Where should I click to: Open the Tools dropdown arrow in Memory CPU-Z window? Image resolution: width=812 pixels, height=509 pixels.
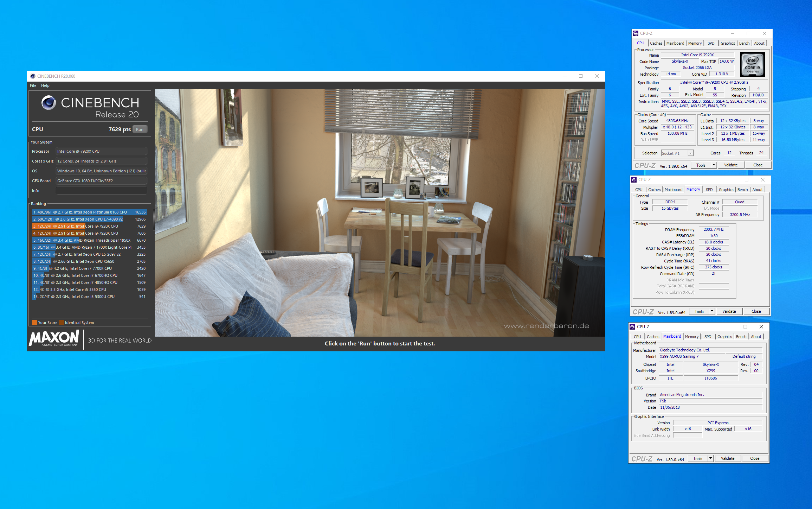coord(712,311)
